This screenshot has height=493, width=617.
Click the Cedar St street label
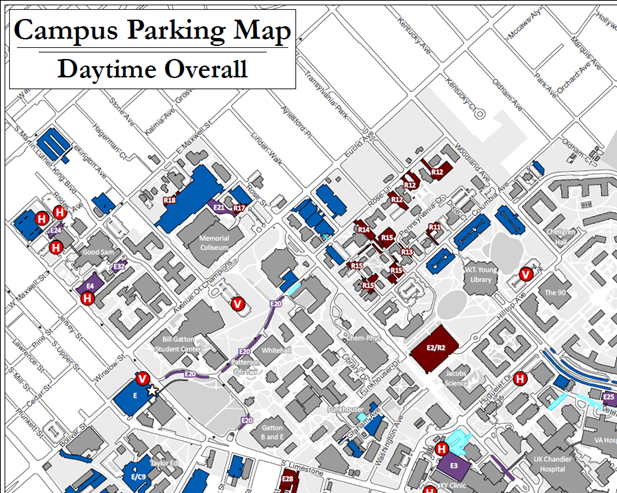pos(39,395)
